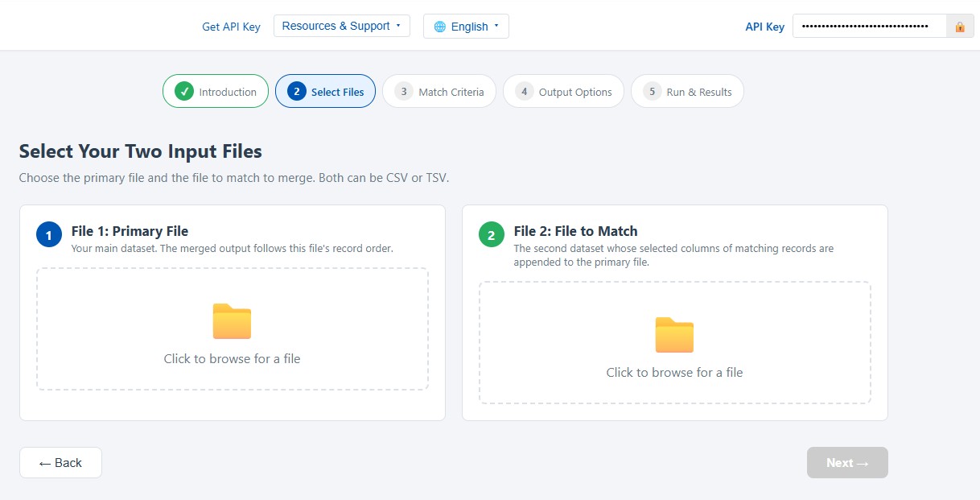Browse for a file in File 2 drop zone

tap(674, 342)
